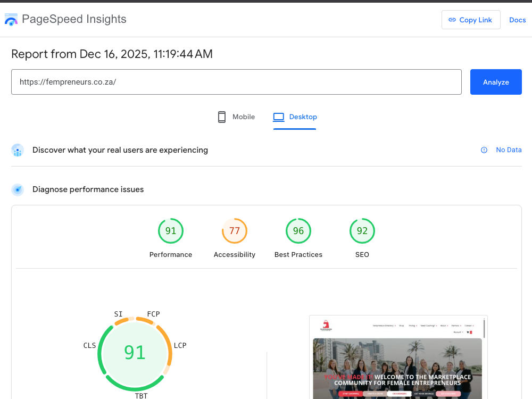Click the real users experience icon

click(18, 150)
